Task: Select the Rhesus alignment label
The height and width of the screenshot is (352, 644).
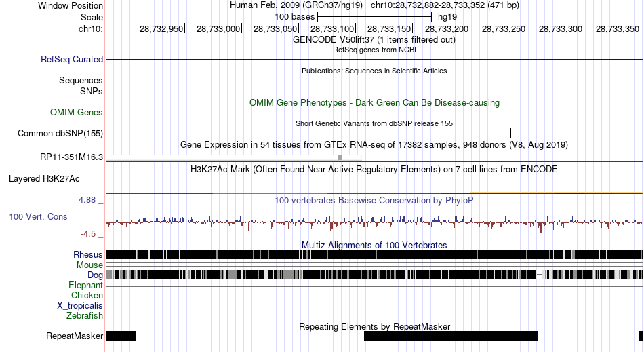Action: [87, 254]
